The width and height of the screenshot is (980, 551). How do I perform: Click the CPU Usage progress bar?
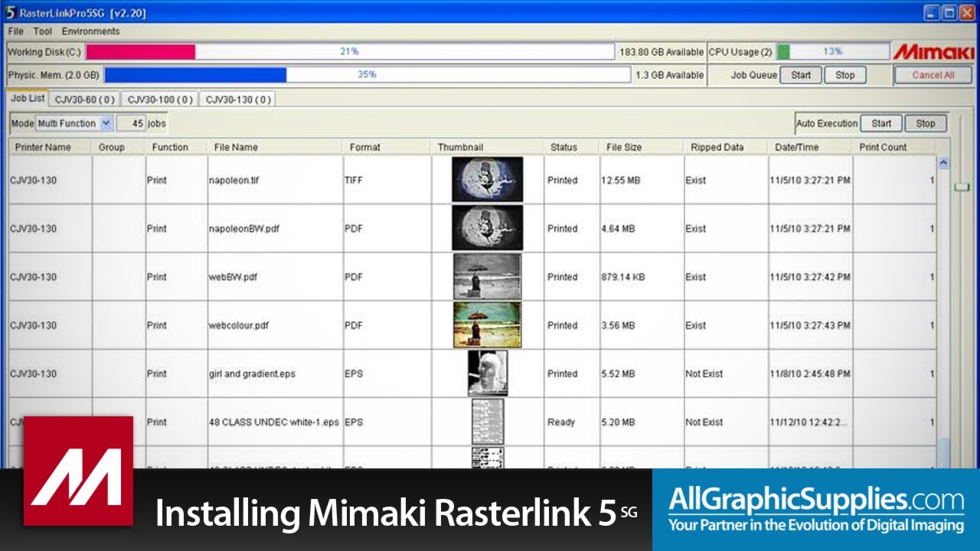(833, 52)
